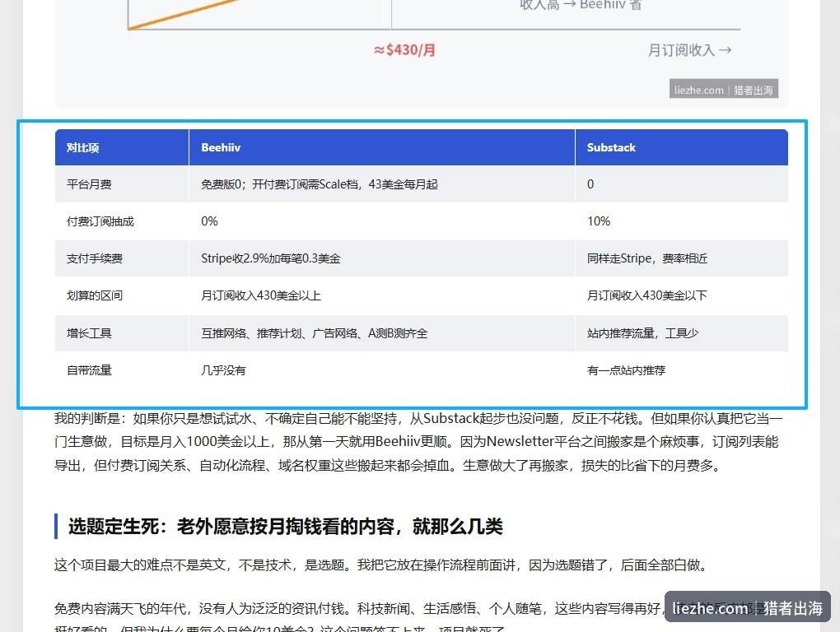Click cell 几乎没有
This screenshot has width=840, height=632.
[382, 369]
